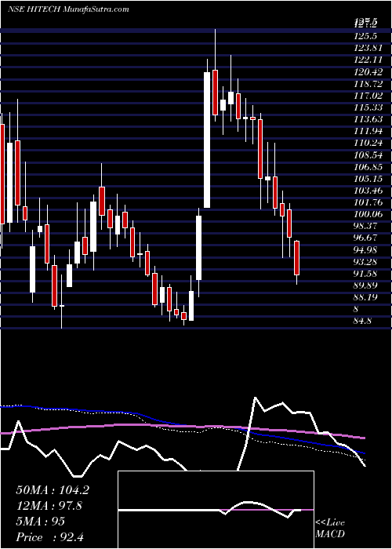Click inside the MACD inset chart

[216, 510]
